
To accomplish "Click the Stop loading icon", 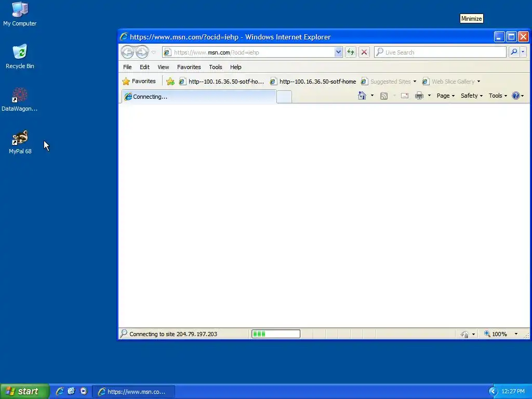I will [364, 52].
